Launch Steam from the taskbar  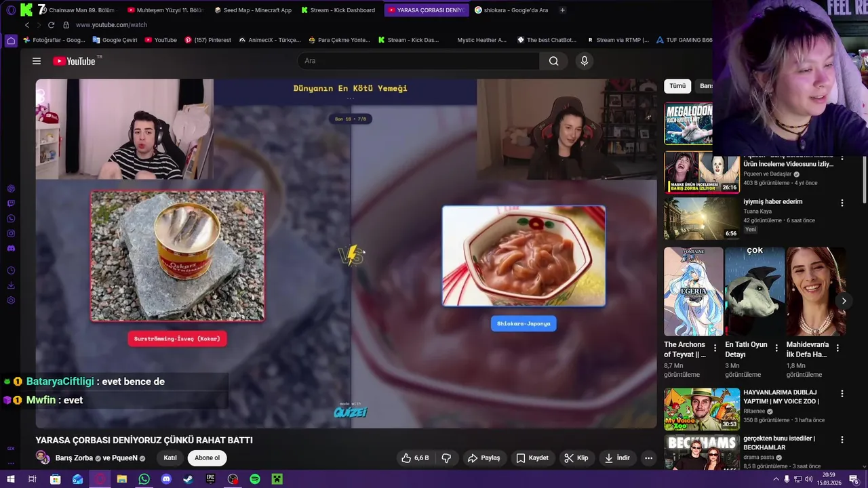[188, 479]
